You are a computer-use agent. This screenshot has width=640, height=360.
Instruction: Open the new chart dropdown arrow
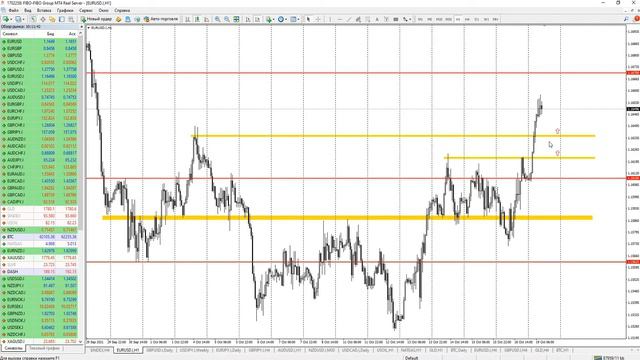[x=11, y=19]
